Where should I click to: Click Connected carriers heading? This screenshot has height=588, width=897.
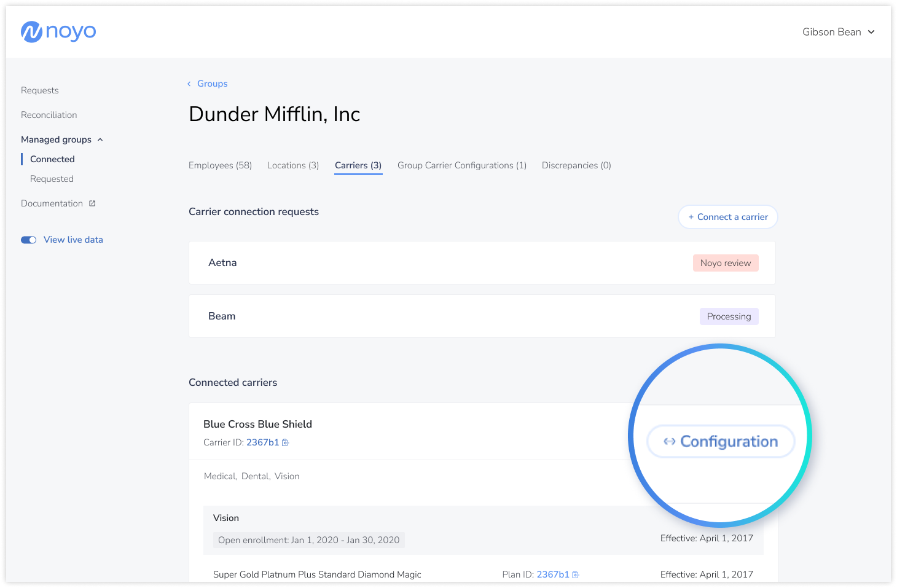click(233, 382)
